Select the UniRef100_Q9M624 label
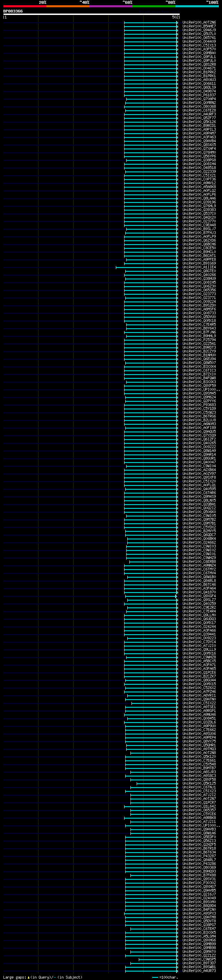The width and height of the screenshot is (222, 980). [199, 397]
